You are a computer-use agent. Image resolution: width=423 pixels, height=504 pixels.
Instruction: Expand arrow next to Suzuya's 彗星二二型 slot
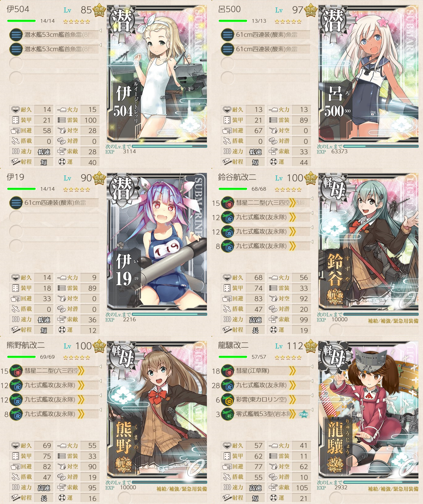click(x=312, y=198)
